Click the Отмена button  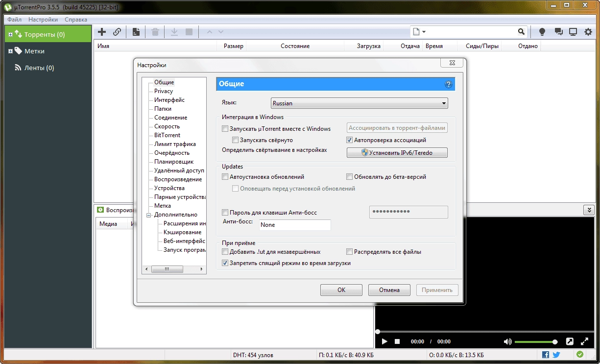(x=389, y=290)
